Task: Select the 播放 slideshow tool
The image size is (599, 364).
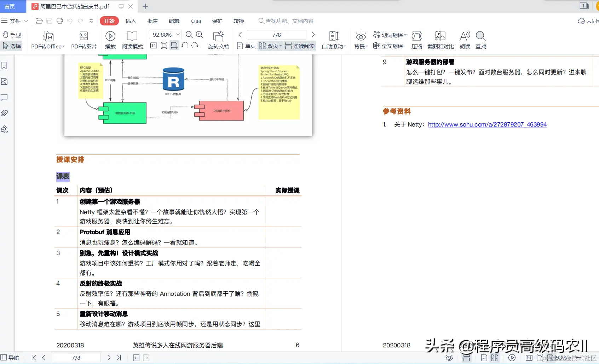Action: click(110, 40)
